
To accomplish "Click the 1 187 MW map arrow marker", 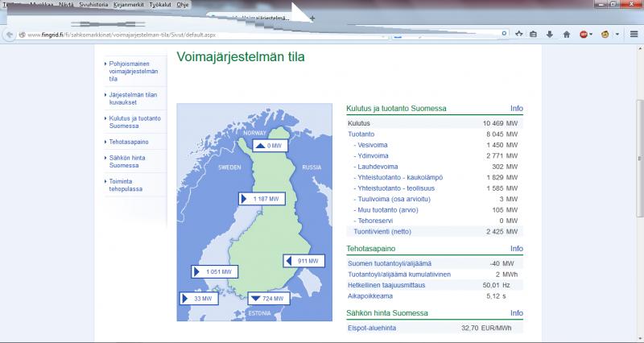I will click(261, 198).
